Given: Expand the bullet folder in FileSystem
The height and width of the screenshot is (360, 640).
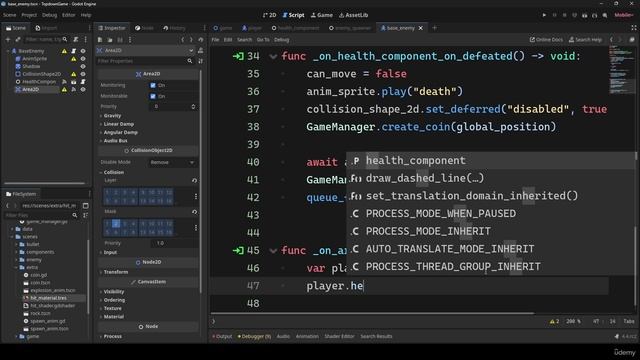Looking at the screenshot, I should [17, 244].
